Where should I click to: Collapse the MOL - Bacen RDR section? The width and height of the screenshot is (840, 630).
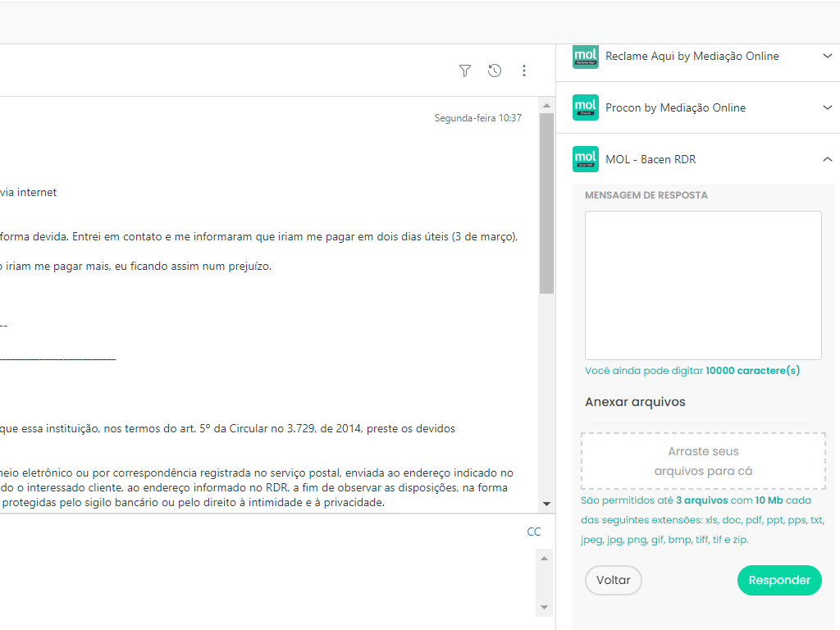pyautogui.click(x=827, y=159)
